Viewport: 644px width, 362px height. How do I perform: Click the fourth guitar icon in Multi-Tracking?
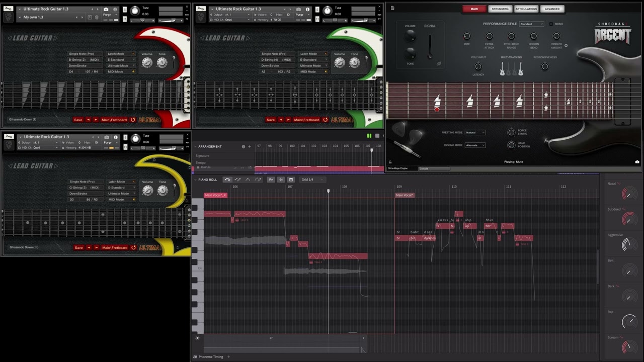[x=520, y=69]
